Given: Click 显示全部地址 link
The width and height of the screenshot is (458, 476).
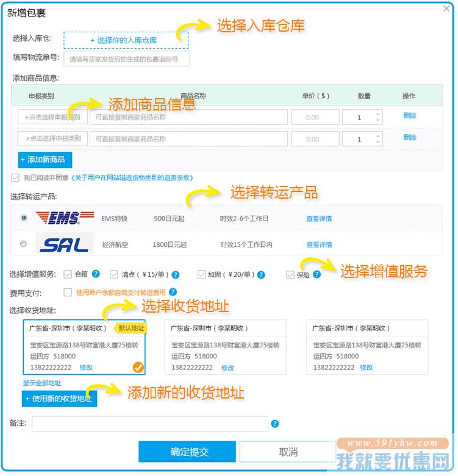Looking at the screenshot, I should [42, 383].
